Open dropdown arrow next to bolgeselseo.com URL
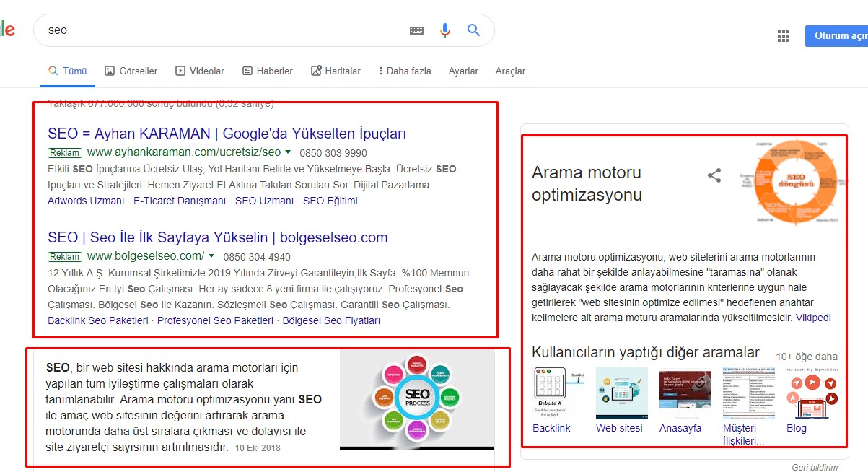868x472 pixels. pyautogui.click(x=211, y=256)
